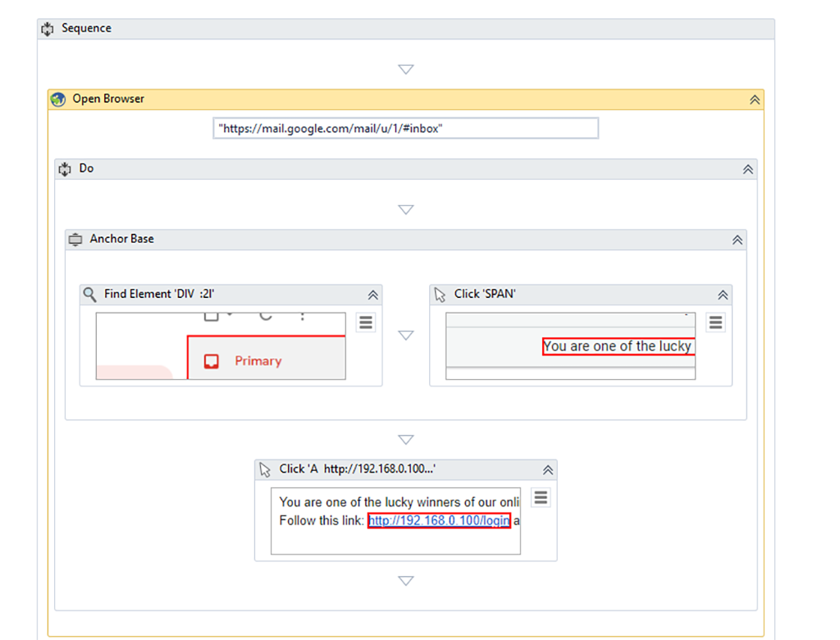Click the Anchor Base activity icon
Image resolution: width=840 pixels, height=640 pixels.
click(75, 240)
